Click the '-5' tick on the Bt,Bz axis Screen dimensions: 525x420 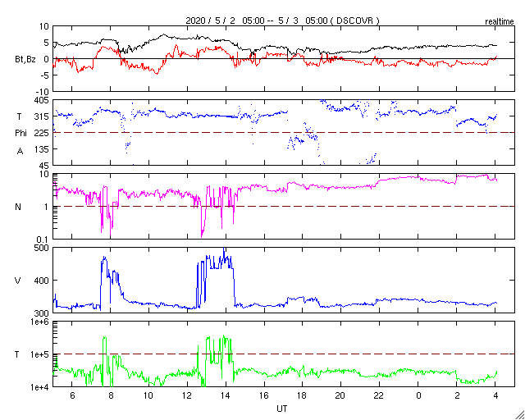tap(44, 75)
